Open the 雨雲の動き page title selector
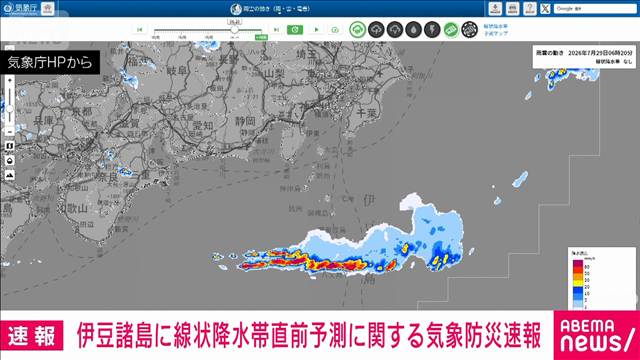This screenshot has height=360, width=640. (270, 8)
